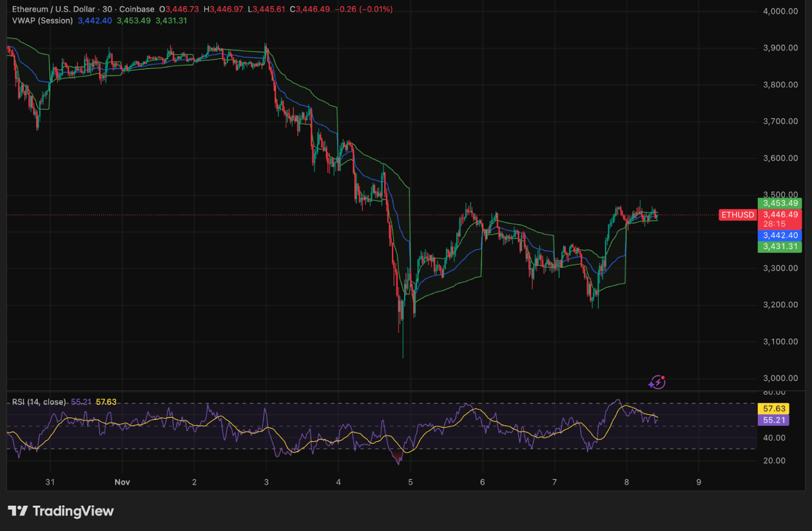The height and width of the screenshot is (531, 812).
Task: Select the VWAP (Session) indicator legend
Action: tap(42, 21)
